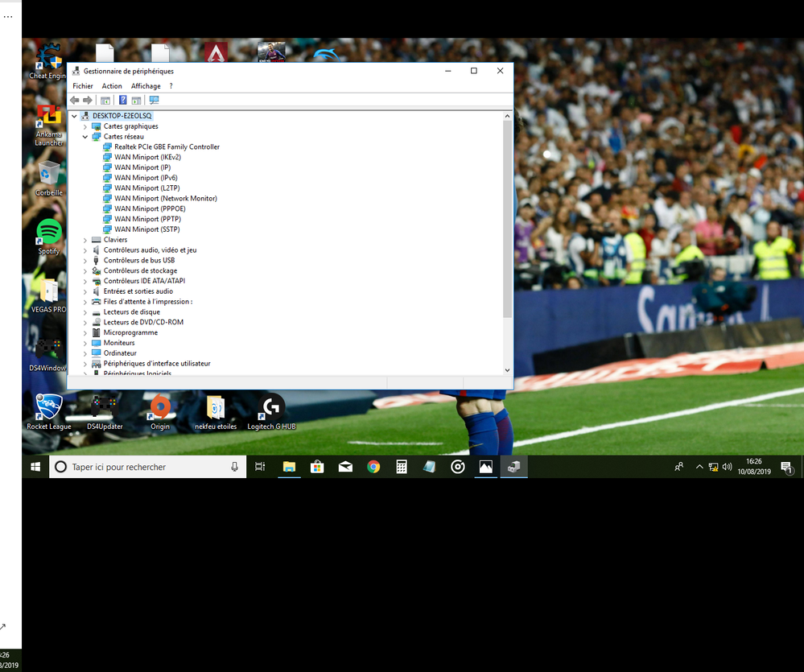Open the Logitech G HUB shortcut

point(271,410)
